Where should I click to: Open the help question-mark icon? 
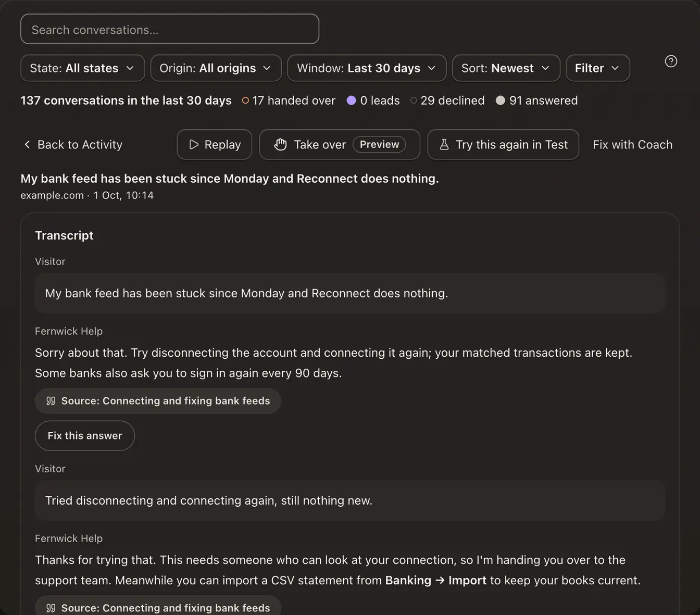tap(671, 61)
